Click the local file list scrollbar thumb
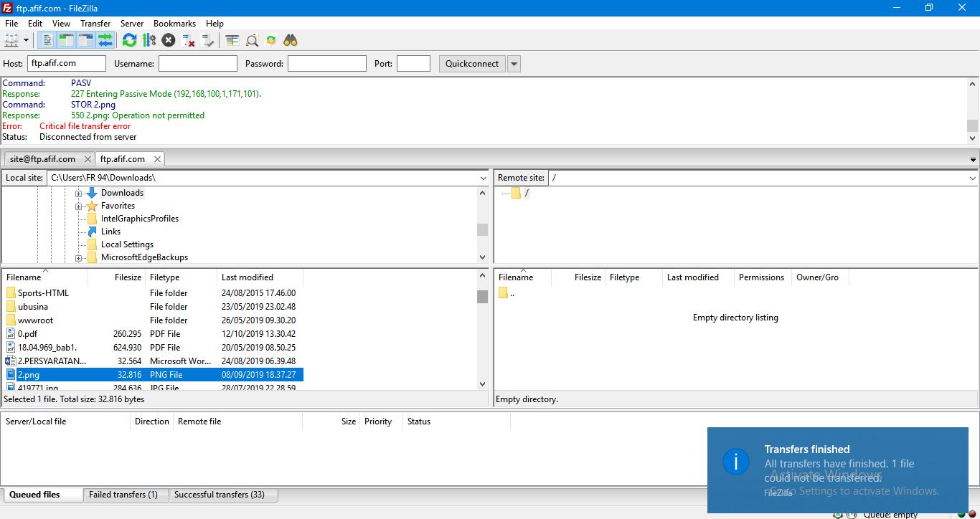The height and width of the screenshot is (519, 980). [482, 297]
